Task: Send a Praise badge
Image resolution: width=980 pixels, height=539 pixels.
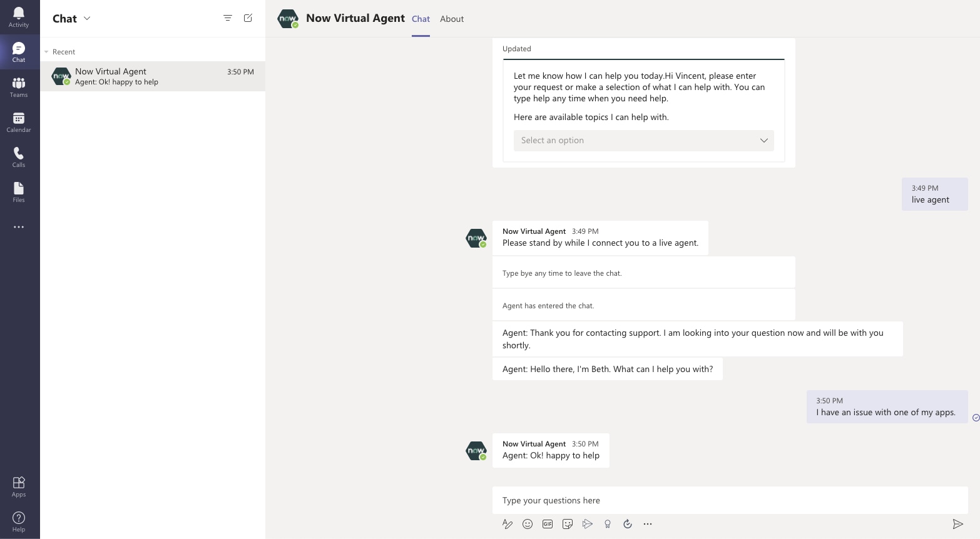Action: click(x=608, y=524)
